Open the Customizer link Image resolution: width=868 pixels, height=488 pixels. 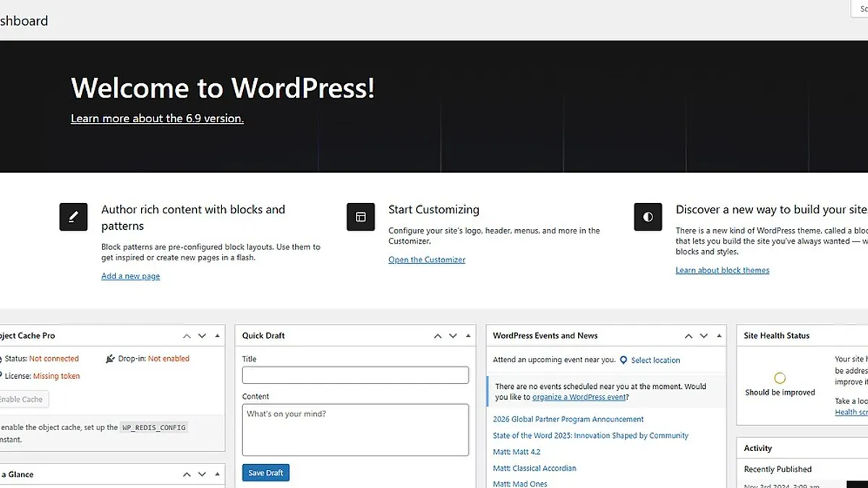[427, 260]
